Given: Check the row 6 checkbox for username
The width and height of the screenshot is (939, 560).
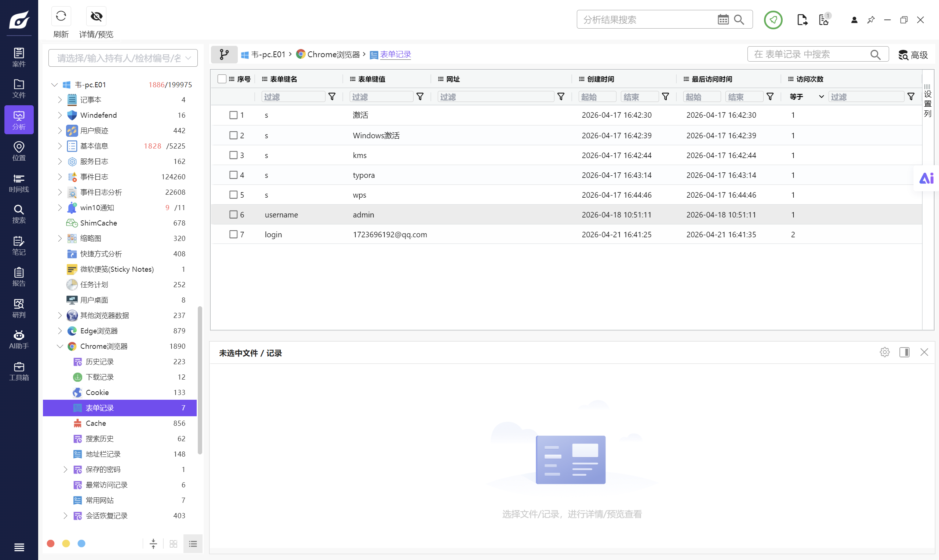Looking at the screenshot, I should click(x=233, y=214).
